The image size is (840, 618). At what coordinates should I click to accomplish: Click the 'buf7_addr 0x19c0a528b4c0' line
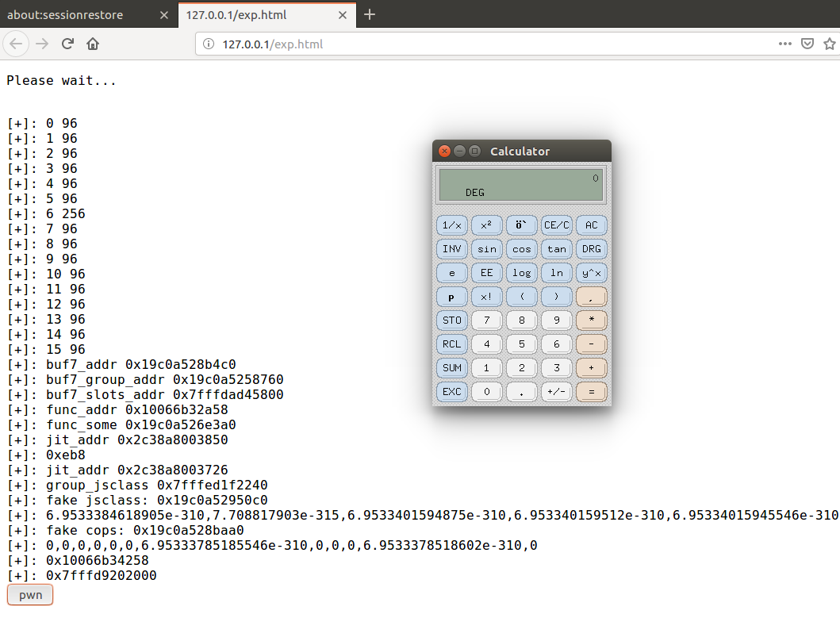pos(121,364)
